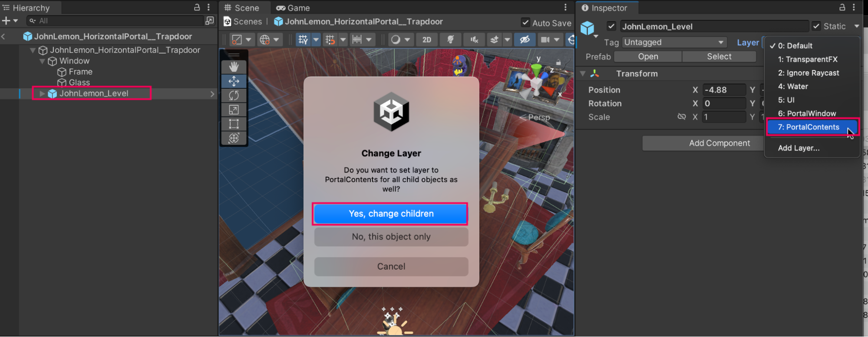868x337 pixels.
Task: Click the JohnLemon_Level object cube icon in Inspector
Action: pos(587,28)
